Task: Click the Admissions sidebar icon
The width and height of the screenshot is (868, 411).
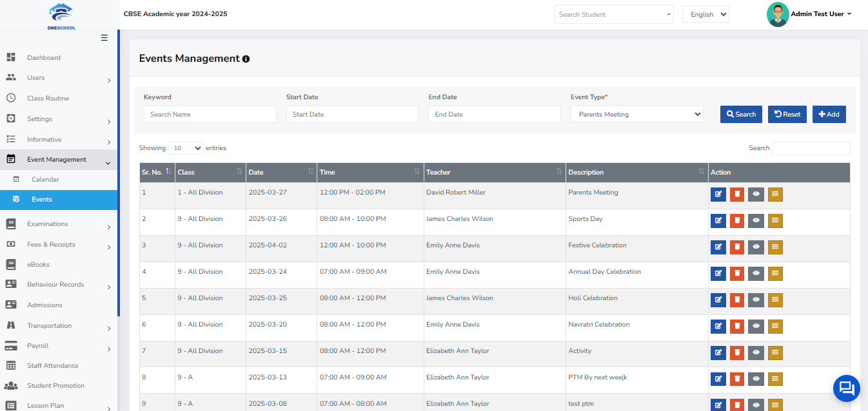Action: click(11, 305)
